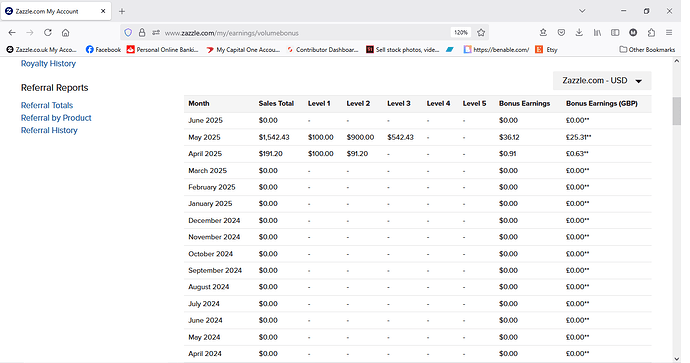Go back to the previous page
The width and height of the screenshot is (690, 363).
[x=12, y=33]
